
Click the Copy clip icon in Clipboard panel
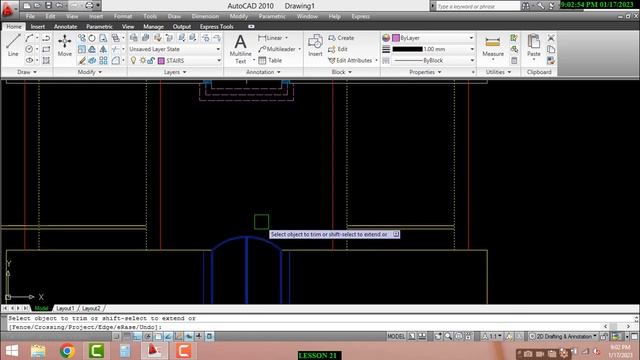[x=551, y=49]
